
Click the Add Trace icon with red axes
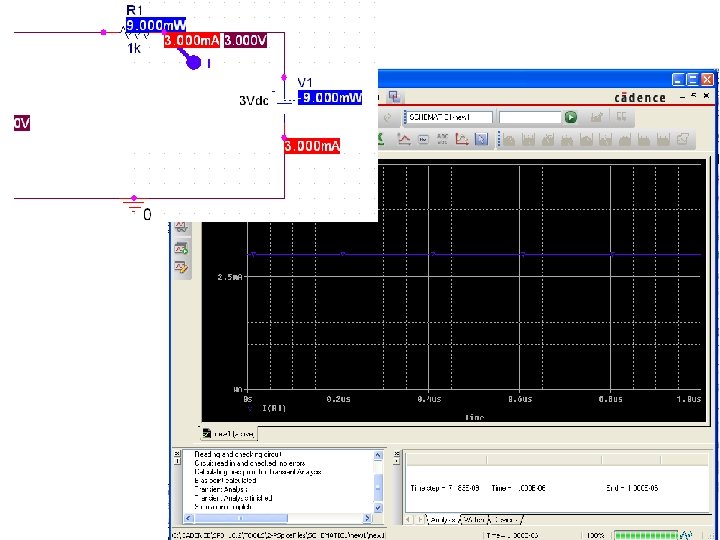(x=461, y=139)
